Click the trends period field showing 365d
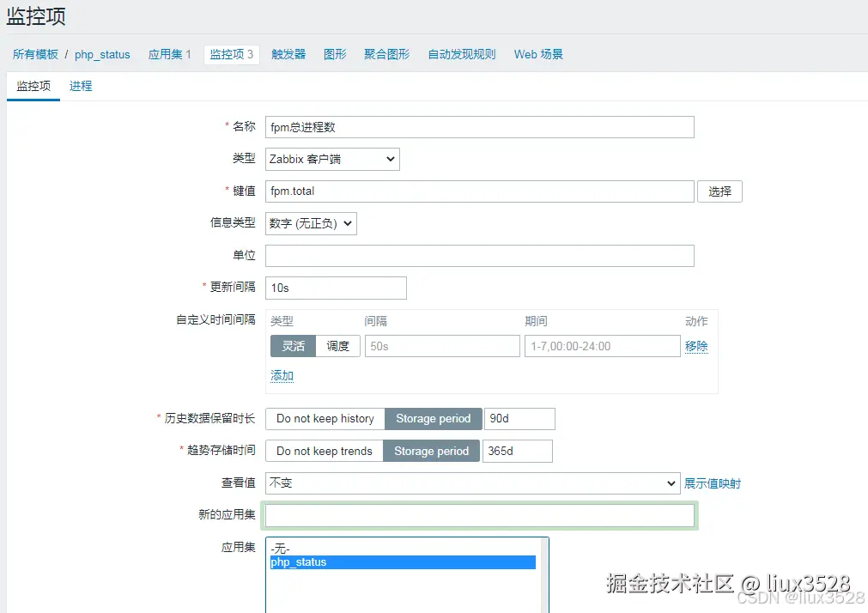This screenshot has height=613, width=868. click(x=517, y=452)
